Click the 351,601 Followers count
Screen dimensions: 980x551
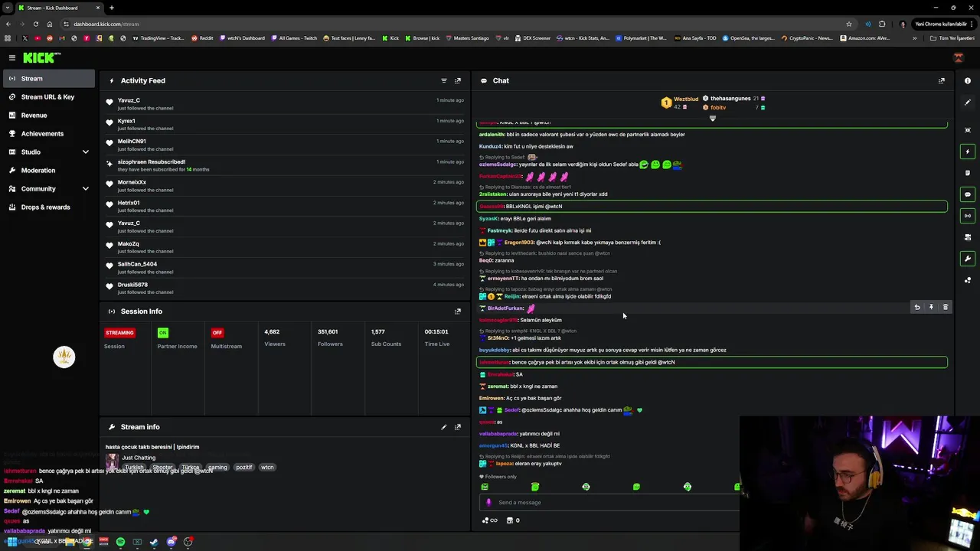pyautogui.click(x=328, y=332)
